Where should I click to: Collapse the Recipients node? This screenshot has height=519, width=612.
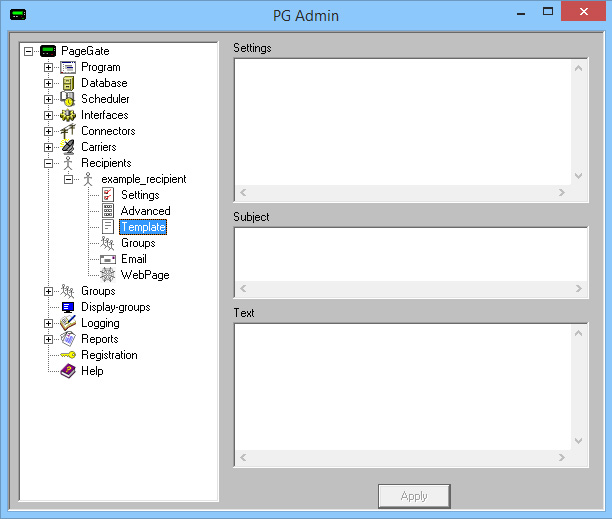pyautogui.click(x=48, y=164)
